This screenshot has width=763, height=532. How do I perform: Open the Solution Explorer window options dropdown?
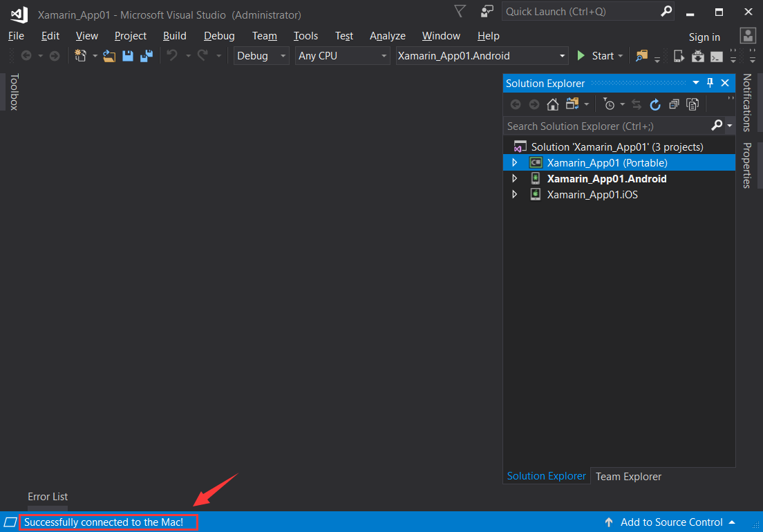coord(696,83)
